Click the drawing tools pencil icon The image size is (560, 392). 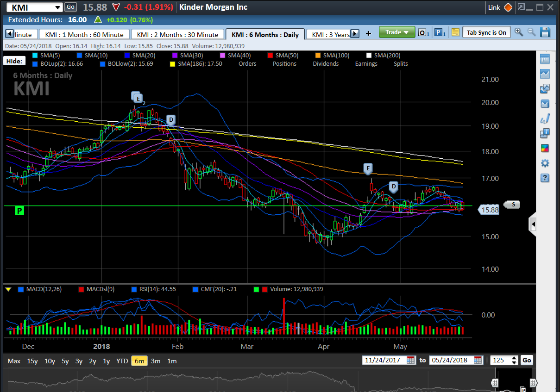pyautogui.click(x=545, y=118)
